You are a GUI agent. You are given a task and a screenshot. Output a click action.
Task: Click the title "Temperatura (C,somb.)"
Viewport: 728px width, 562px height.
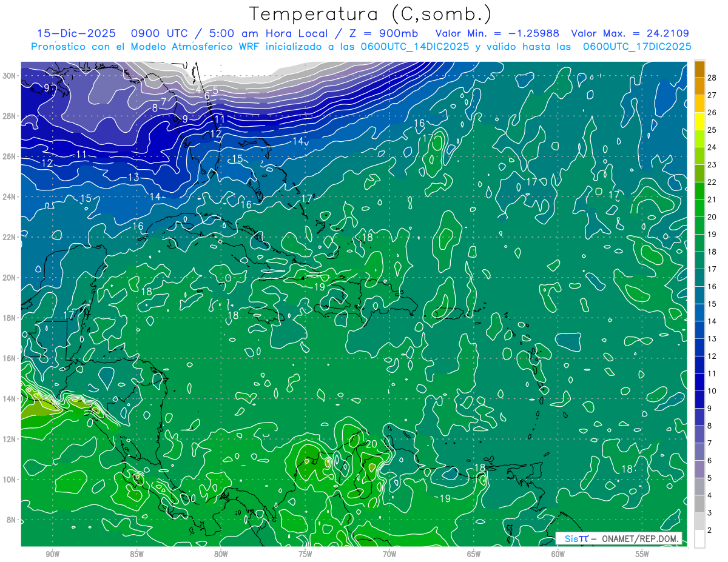pos(371,13)
